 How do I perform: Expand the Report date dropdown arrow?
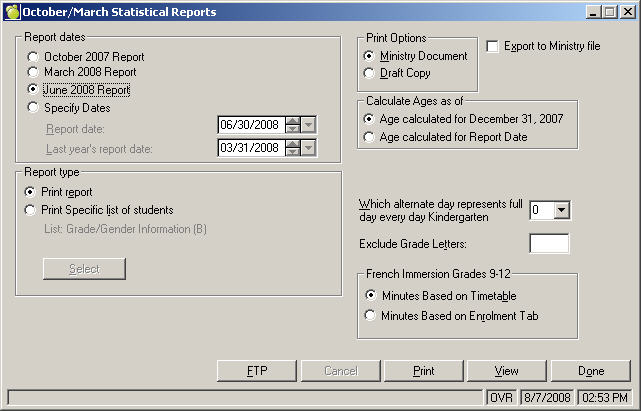coord(309,125)
